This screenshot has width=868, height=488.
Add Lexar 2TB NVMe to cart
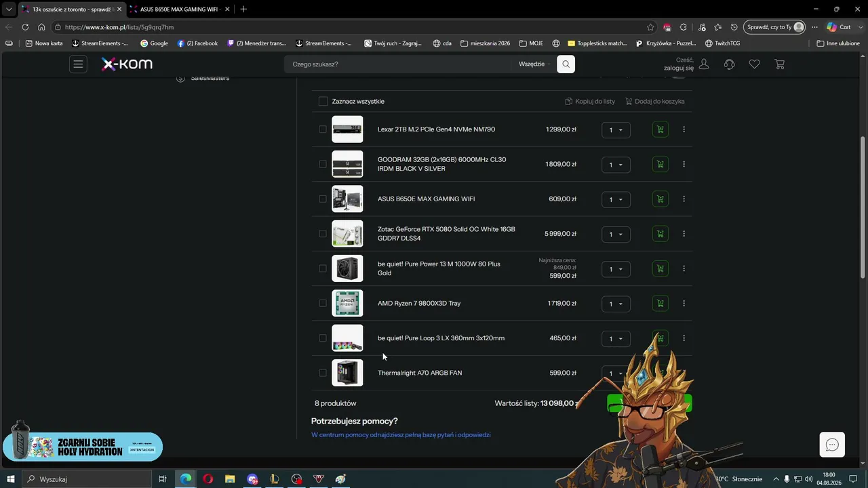point(660,129)
